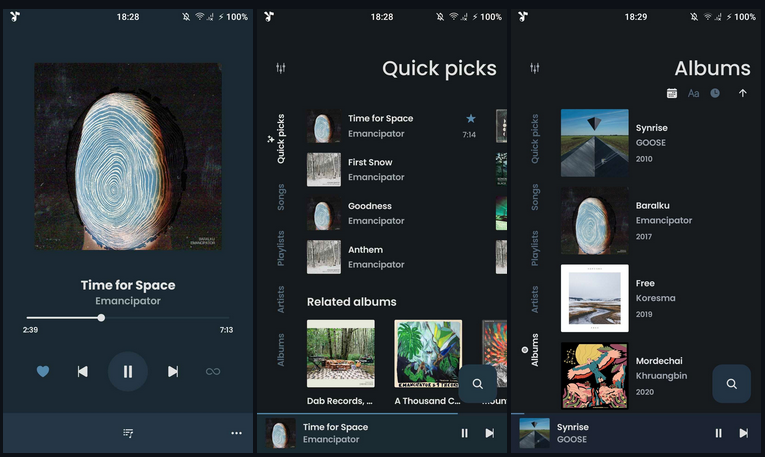Click the active Albums tab in Albums screen
This screenshot has width=765, height=457.
pyautogui.click(x=532, y=350)
